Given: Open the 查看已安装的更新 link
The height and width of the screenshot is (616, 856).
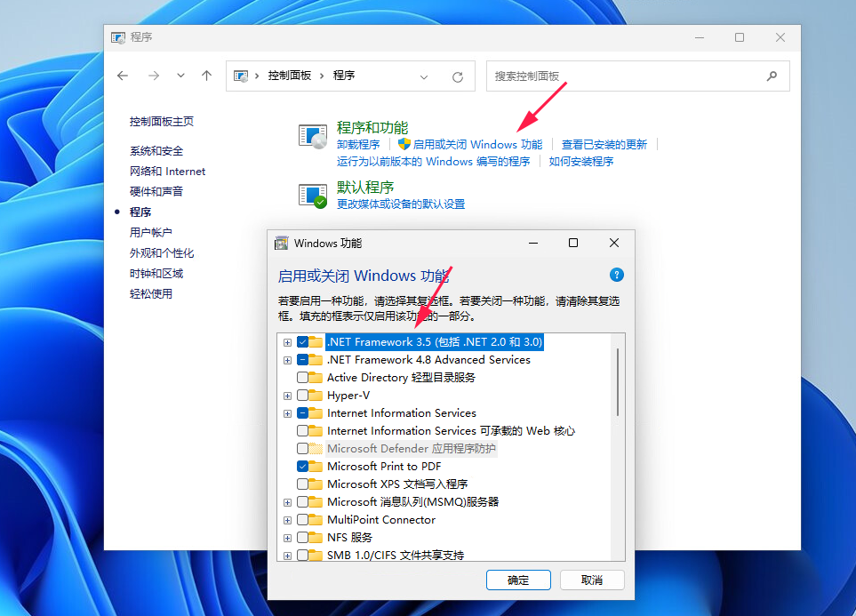Looking at the screenshot, I should 604,145.
